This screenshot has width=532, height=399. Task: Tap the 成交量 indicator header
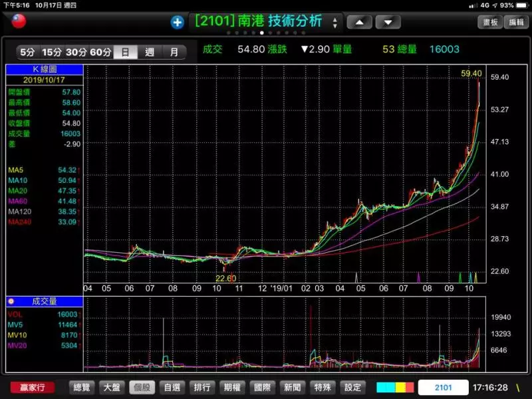(x=45, y=301)
